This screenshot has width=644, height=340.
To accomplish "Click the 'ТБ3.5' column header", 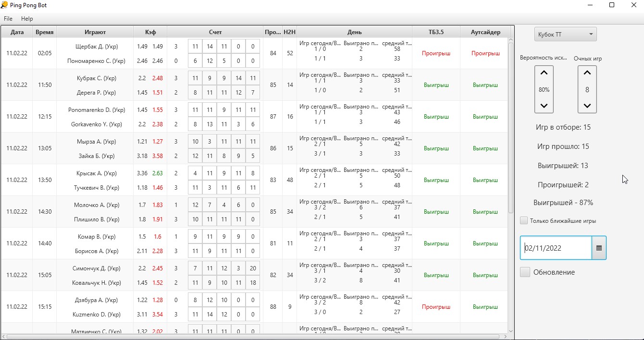I will (x=436, y=32).
